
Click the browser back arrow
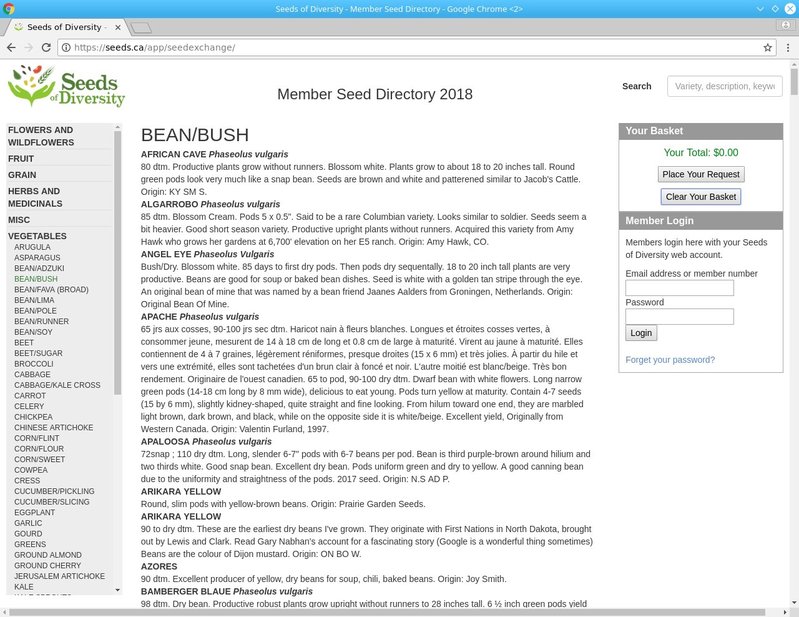point(11,47)
